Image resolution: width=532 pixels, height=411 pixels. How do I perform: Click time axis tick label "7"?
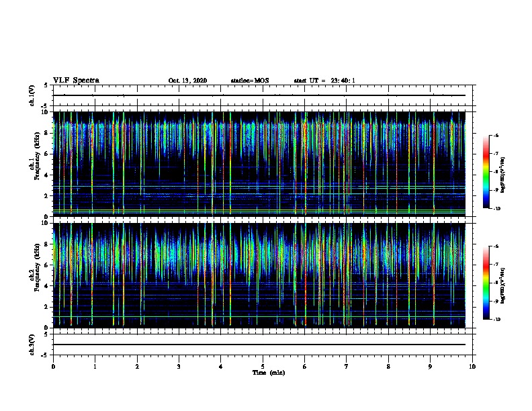347,367
